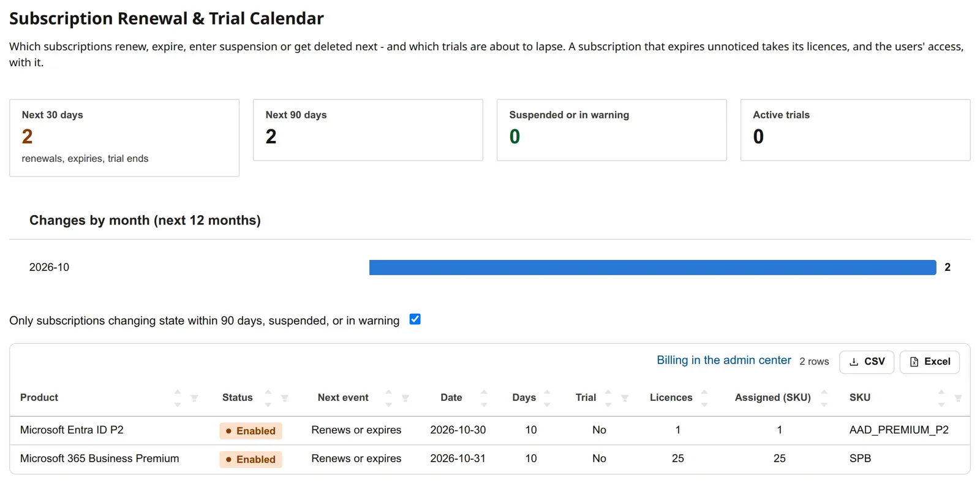The image size is (980, 483).
Task: Click the Subscription Renewal & Trial Calendar title
Action: click(167, 18)
